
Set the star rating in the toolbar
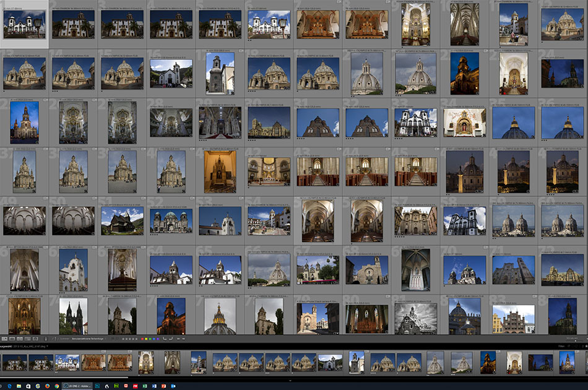tap(129, 339)
